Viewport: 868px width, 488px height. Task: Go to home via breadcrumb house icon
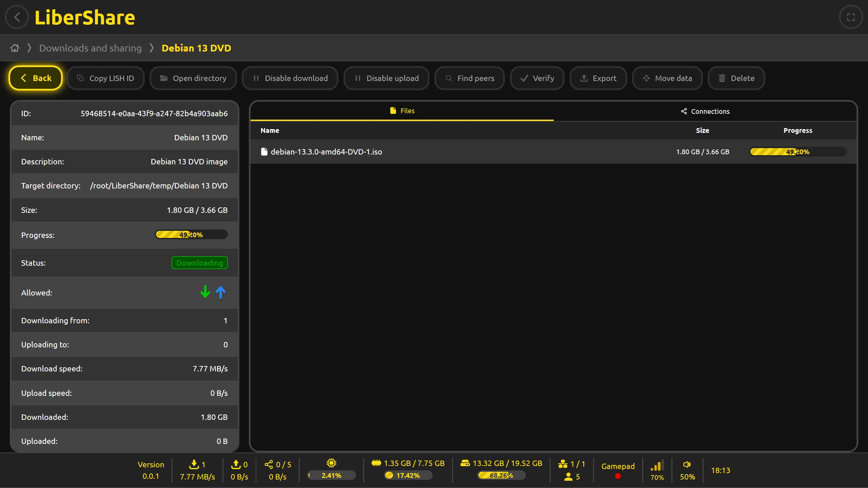click(x=15, y=48)
